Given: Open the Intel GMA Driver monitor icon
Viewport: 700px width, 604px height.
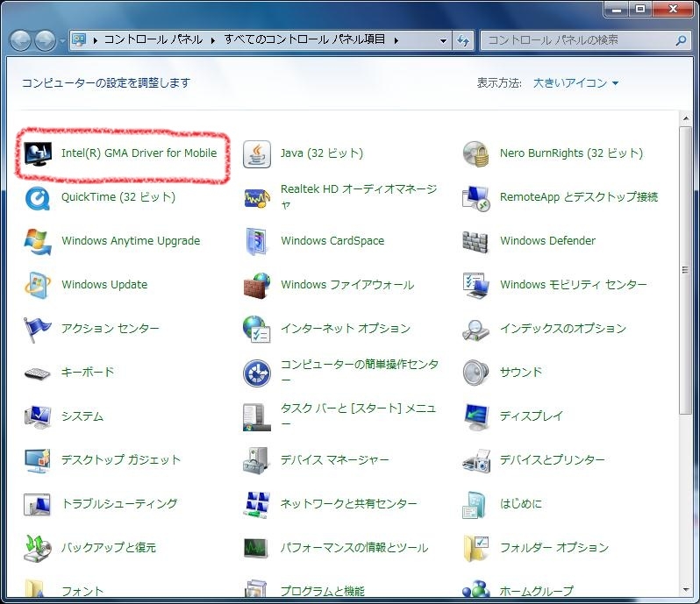Looking at the screenshot, I should [x=38, y=154].
